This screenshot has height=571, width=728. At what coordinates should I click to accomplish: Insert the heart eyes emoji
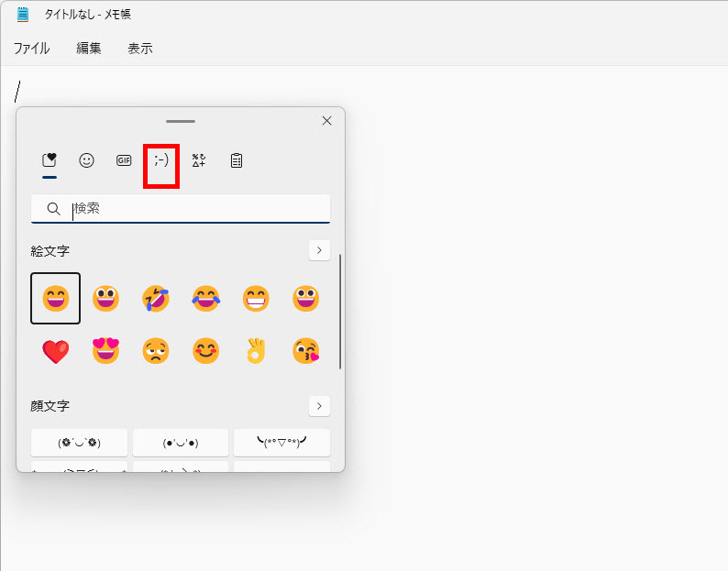106,351
